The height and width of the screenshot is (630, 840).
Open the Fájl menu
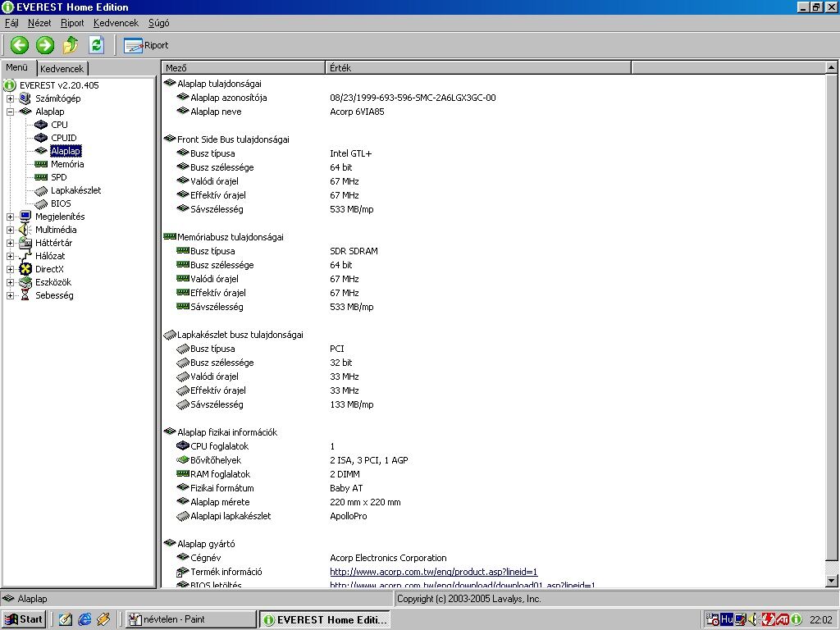pos(11,22)
